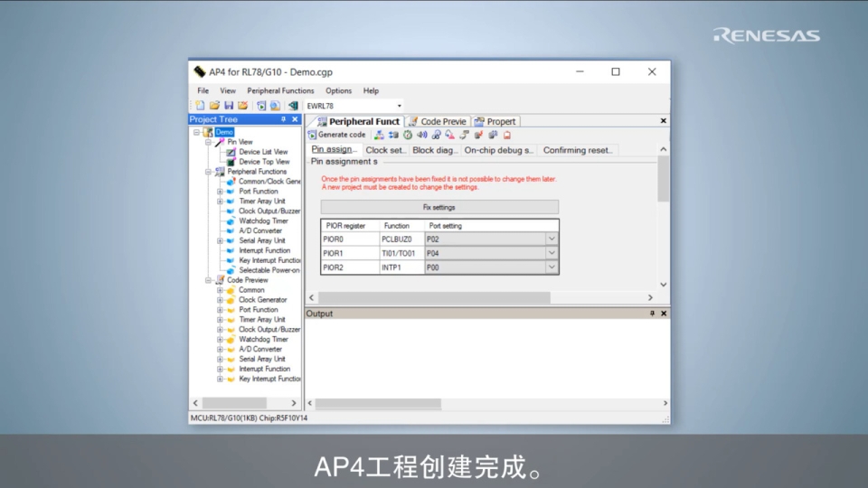The height and width of the screenshot is (488, 868).
Task: Expand Clock Generator under Code Preview
Action: click(x=220, y=300)
